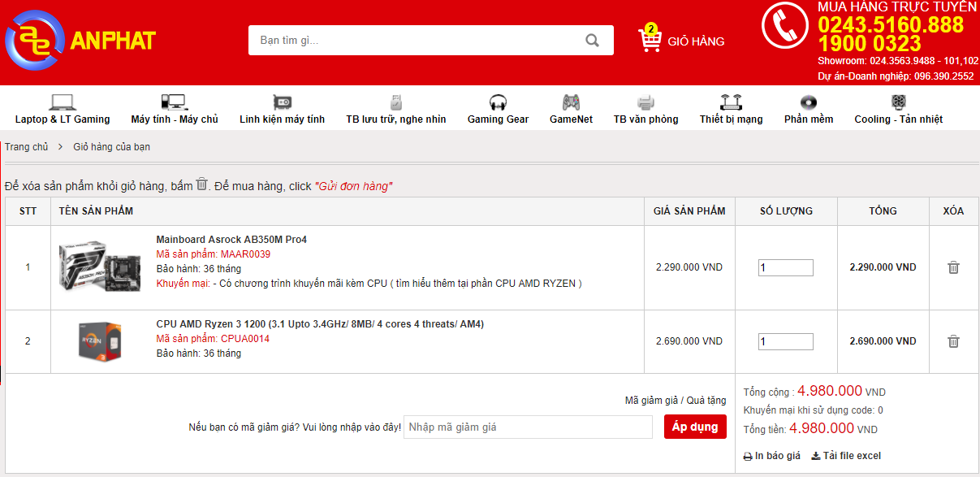This screenshot has width=980, height=477.
Task: Open the GIỎ HÀNG cart link
Action: tap(696, 41)
